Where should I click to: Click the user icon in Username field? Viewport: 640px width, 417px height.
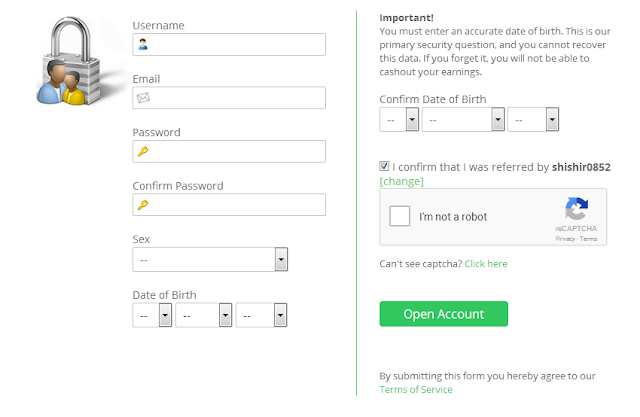click(143, 45)
